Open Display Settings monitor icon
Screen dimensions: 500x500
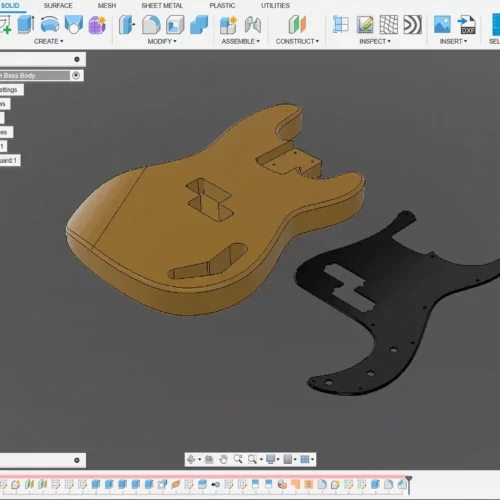click(270, 459)
